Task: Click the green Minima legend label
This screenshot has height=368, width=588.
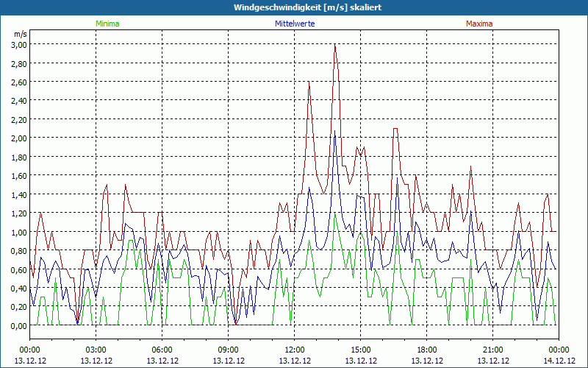Action: pos(107,24)
